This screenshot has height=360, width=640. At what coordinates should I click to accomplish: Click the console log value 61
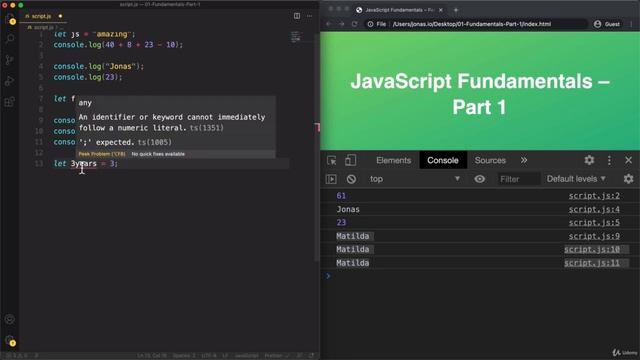[x=341, y=196]
